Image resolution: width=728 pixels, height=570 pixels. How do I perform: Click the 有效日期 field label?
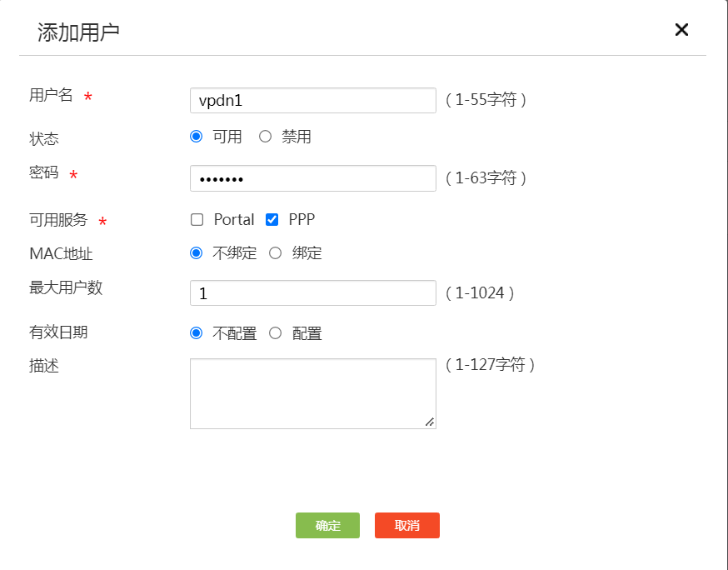click(58, 332)
